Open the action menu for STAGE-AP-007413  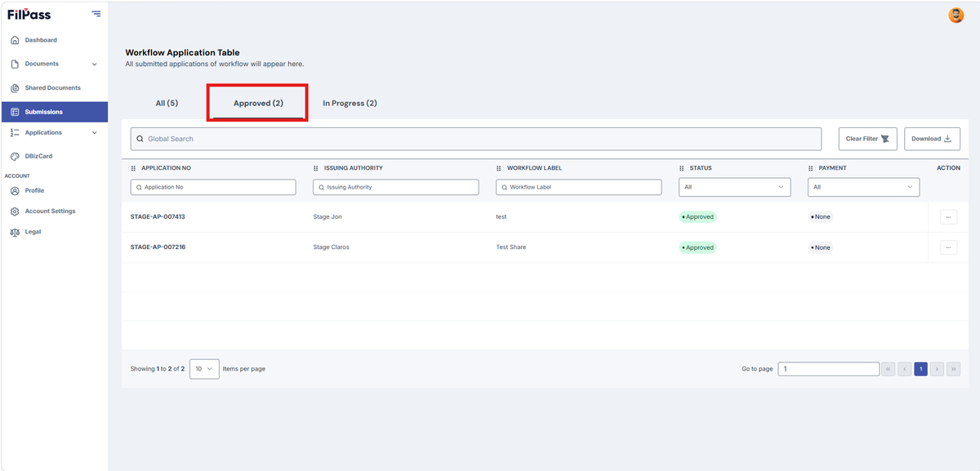(x=948, y=217)
